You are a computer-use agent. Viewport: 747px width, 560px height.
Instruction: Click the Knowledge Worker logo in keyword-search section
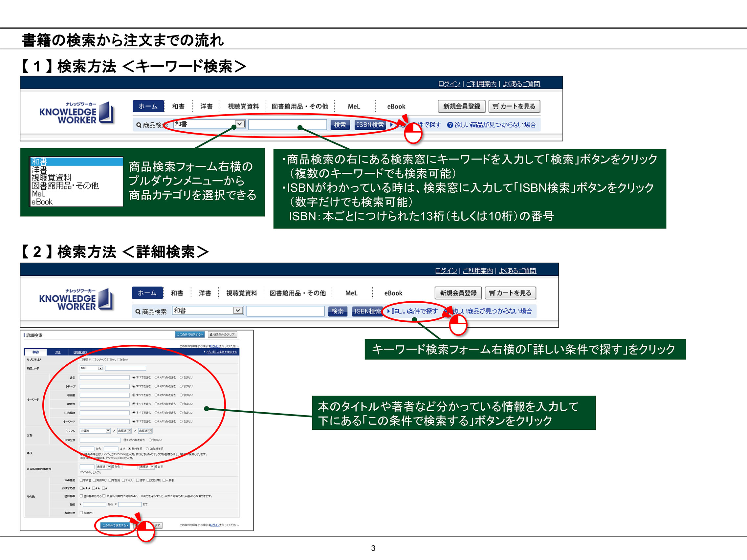point(77,113)
